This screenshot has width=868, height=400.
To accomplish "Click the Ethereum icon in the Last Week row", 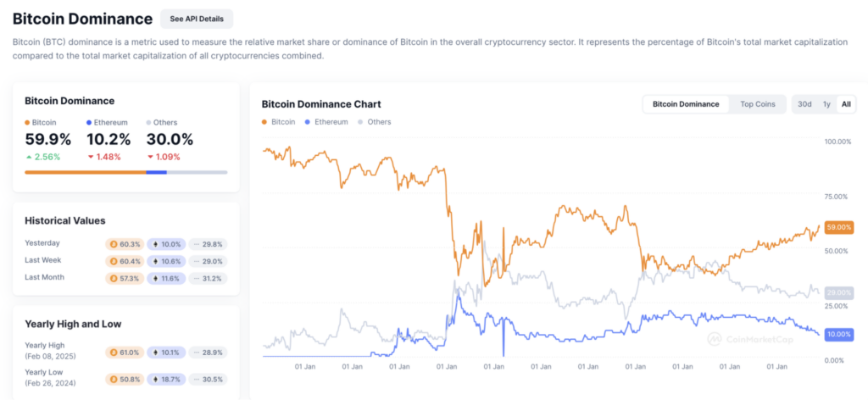I will click(x=156, y=261).
